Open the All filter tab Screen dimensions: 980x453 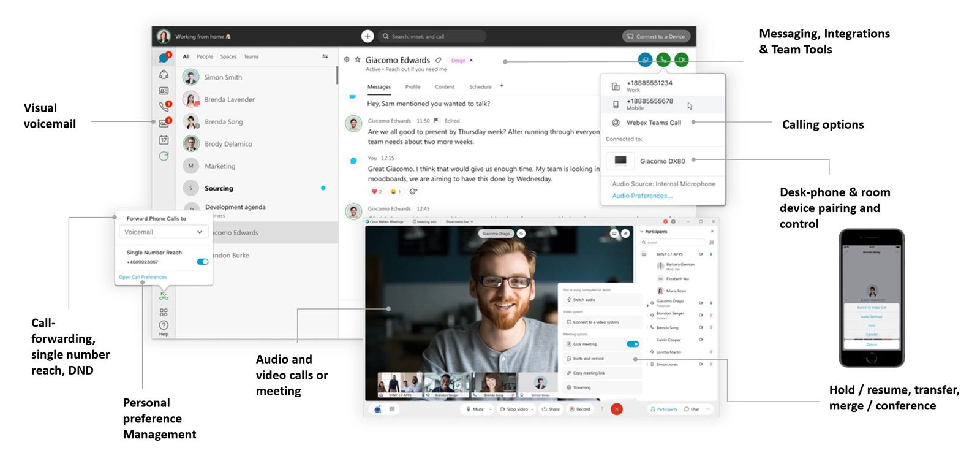(x=186, y=56)
